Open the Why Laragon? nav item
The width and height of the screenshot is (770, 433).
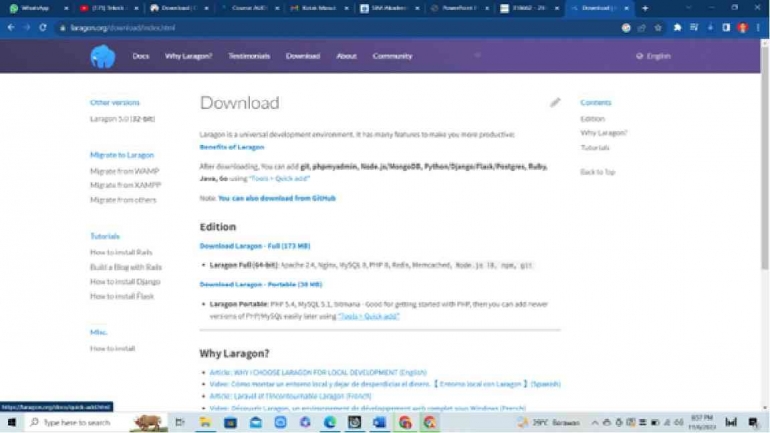[x=189, y=56]
